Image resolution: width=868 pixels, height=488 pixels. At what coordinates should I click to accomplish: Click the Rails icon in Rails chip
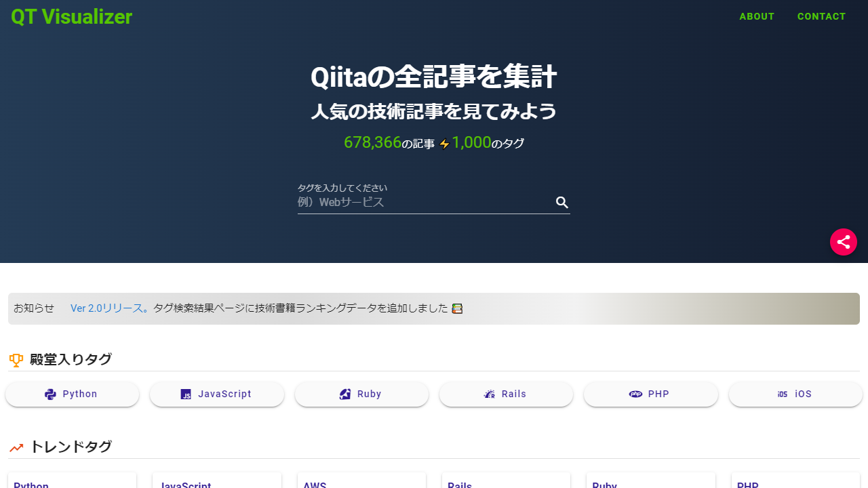tap(490, 394)
